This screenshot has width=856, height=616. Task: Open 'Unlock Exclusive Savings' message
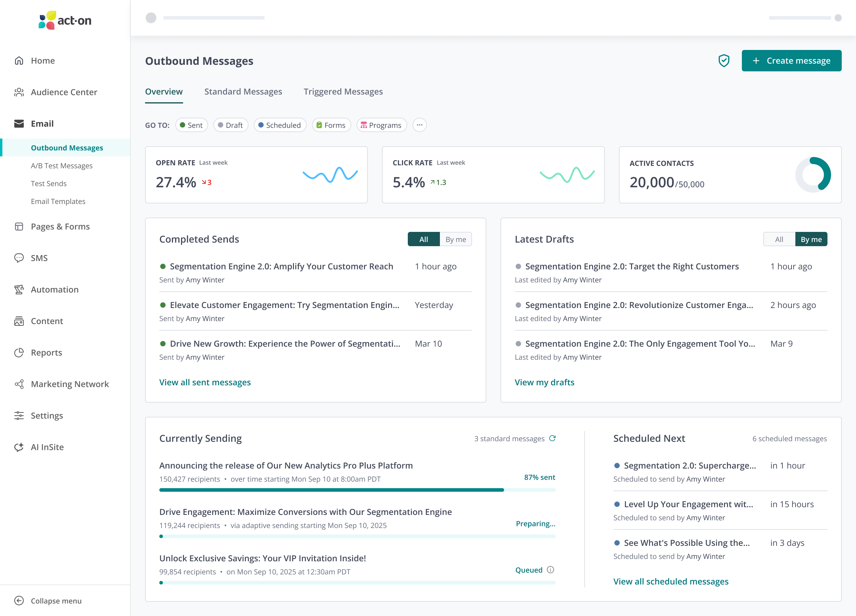pos(262,558)
